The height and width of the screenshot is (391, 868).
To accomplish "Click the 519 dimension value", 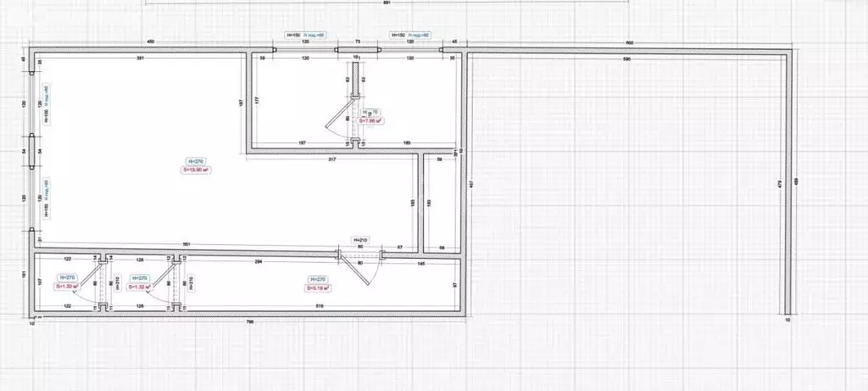I will pos(320,305).
